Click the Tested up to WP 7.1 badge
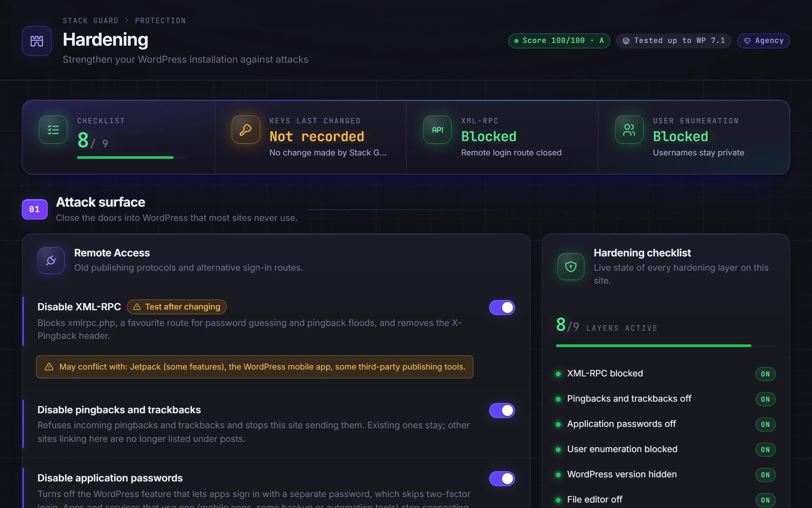This screenshot has height=508, width=812. 673,41
